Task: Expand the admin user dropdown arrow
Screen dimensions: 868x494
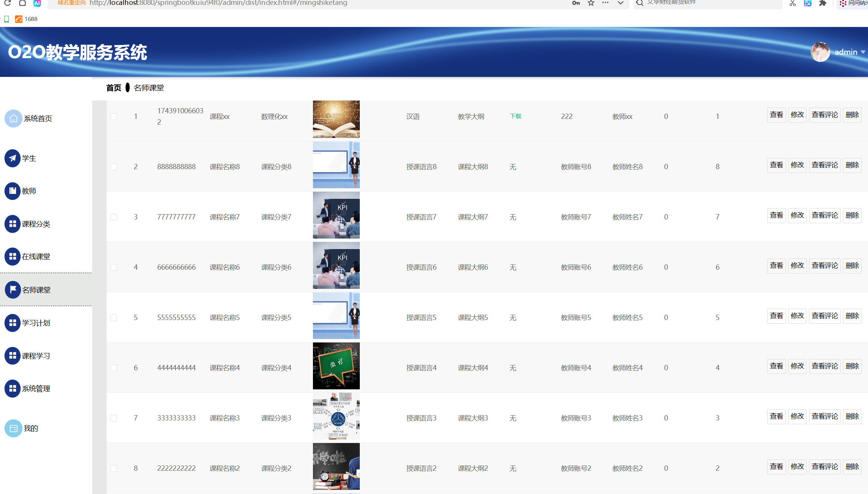Action: [863, 52]
